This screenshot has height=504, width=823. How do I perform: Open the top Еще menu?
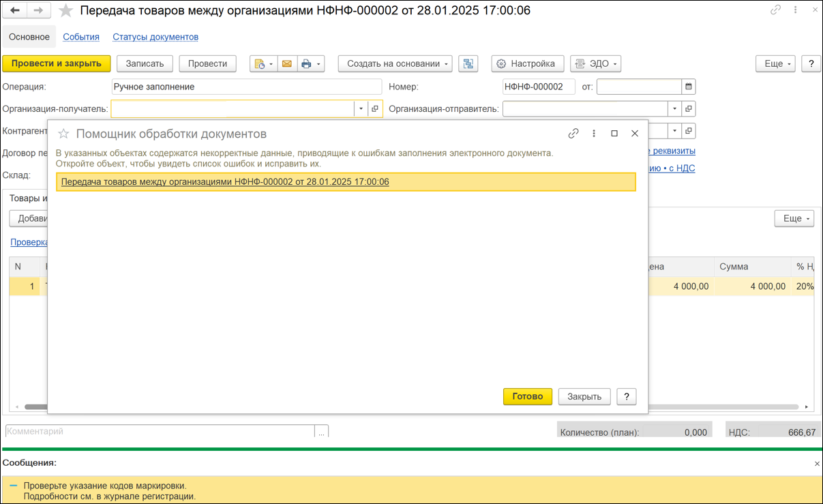coord(776,63)
